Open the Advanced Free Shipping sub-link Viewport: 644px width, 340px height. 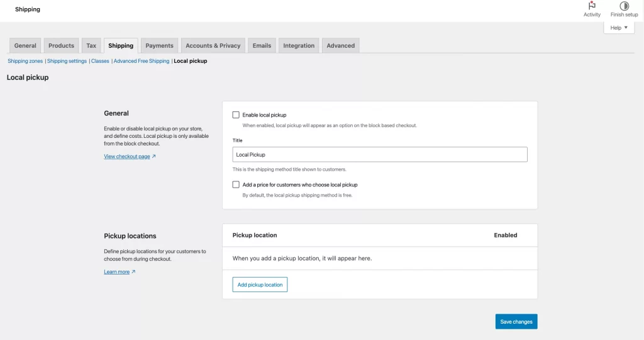coord(142,61)
